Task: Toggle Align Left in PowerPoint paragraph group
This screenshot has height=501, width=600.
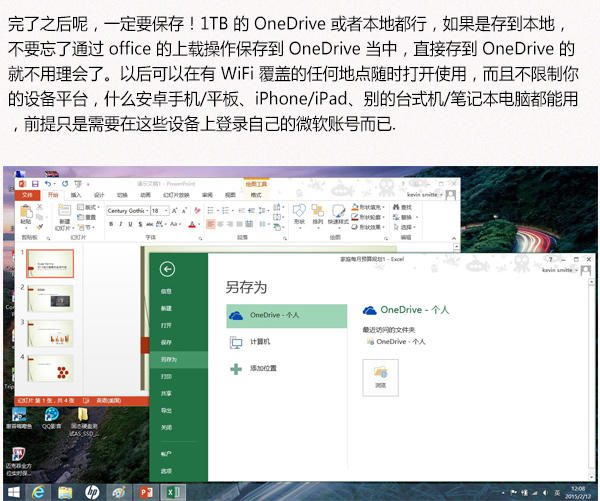Action: pyautogui.click(x=211, y=224)
